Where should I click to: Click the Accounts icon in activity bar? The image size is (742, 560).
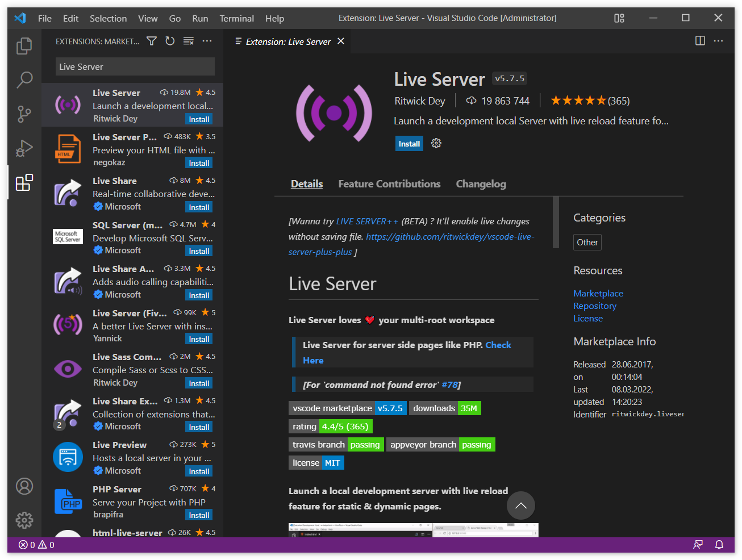tap(24, 486)
